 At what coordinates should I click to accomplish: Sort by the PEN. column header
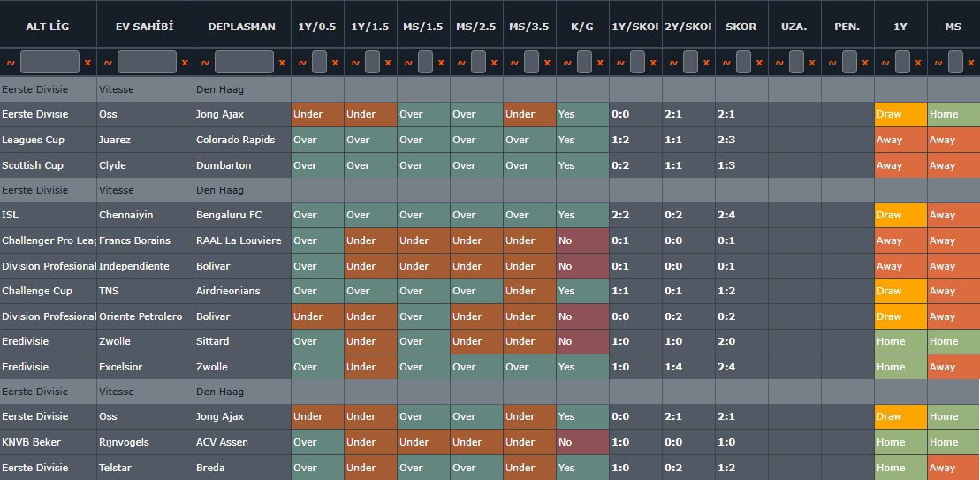click(x=847, y=27)
